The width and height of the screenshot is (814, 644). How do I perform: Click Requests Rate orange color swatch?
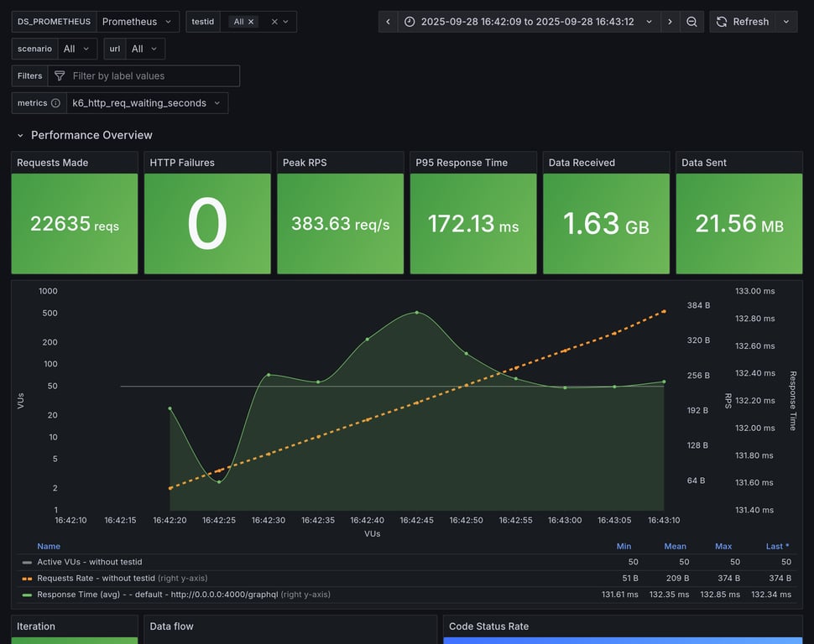tap(28, 579)
